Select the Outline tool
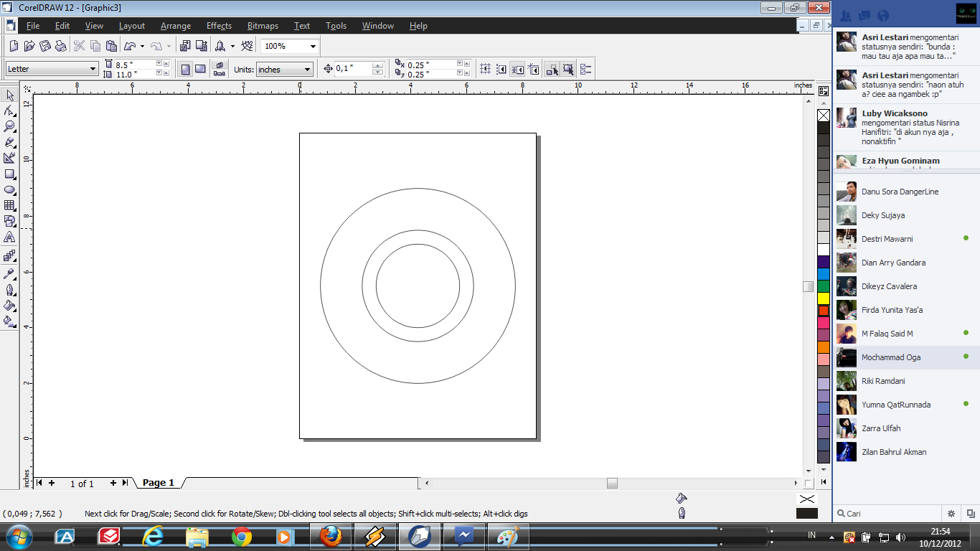Screen dimensions: 980x551 tap(10, 290)
